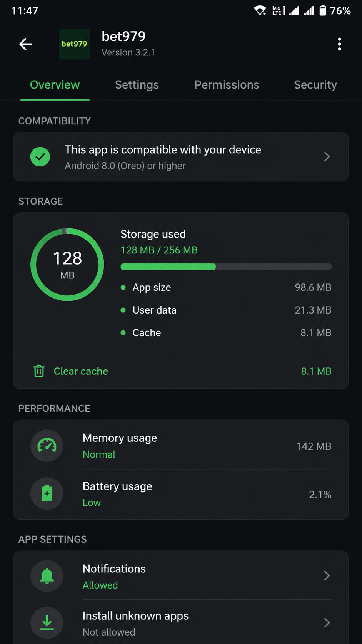Screen dimensions: 362x644
Task: Tap the notifications bell icon
Action: [47, 576]
